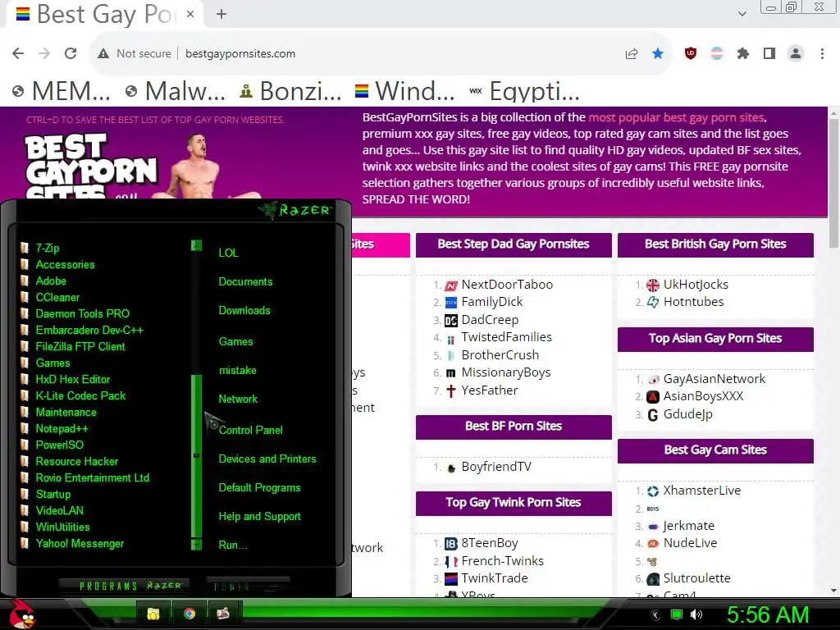840x630 pixels.
Task: Click the Resource Hacker folder icon
Action: pyautogui.click(x=24, y=461)
